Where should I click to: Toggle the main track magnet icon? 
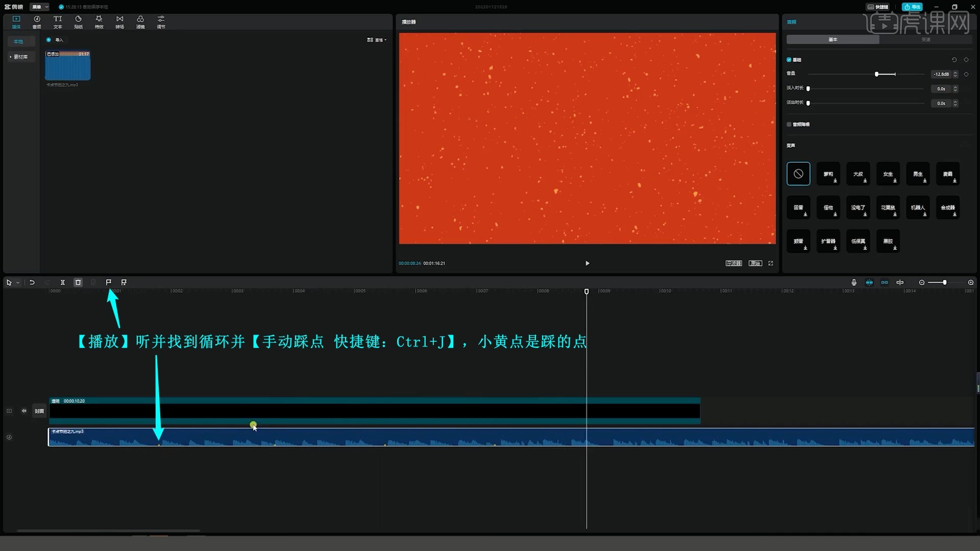[x=869, y=282]
